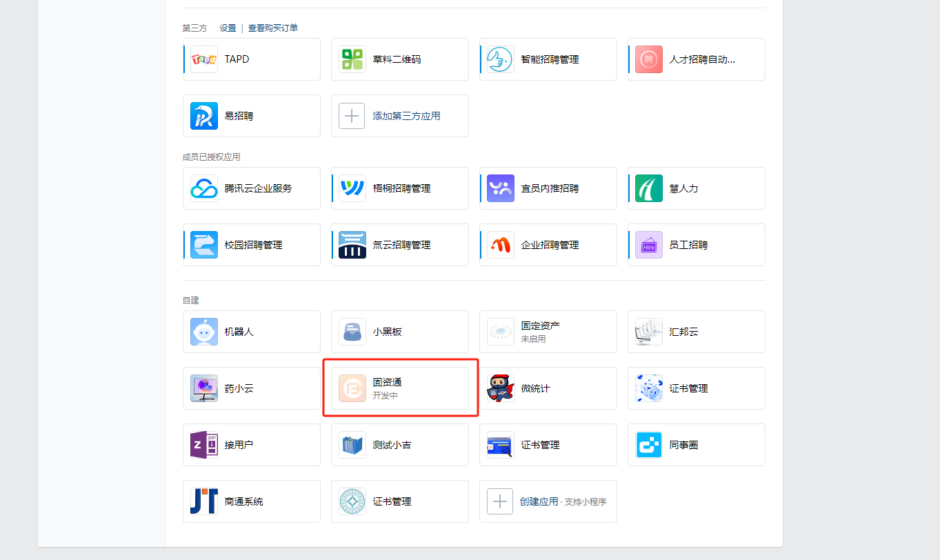Open the 机器人 robot app
The image size is (940, 560).
[252, 332]
